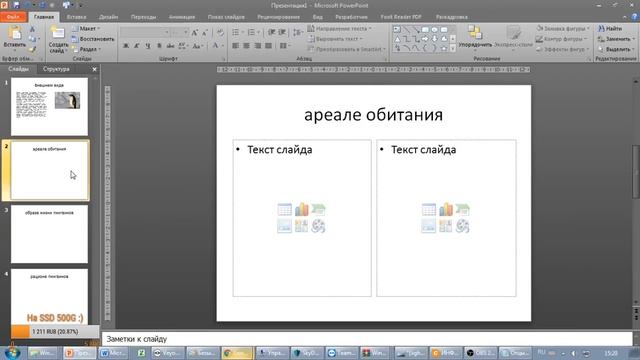Insert chart icon in right placeholder
This screenshot has width=640, height=360.
(446, 210)
